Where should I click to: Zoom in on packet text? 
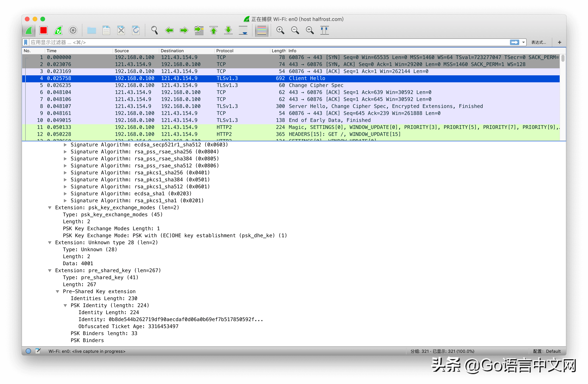(280, 30)
